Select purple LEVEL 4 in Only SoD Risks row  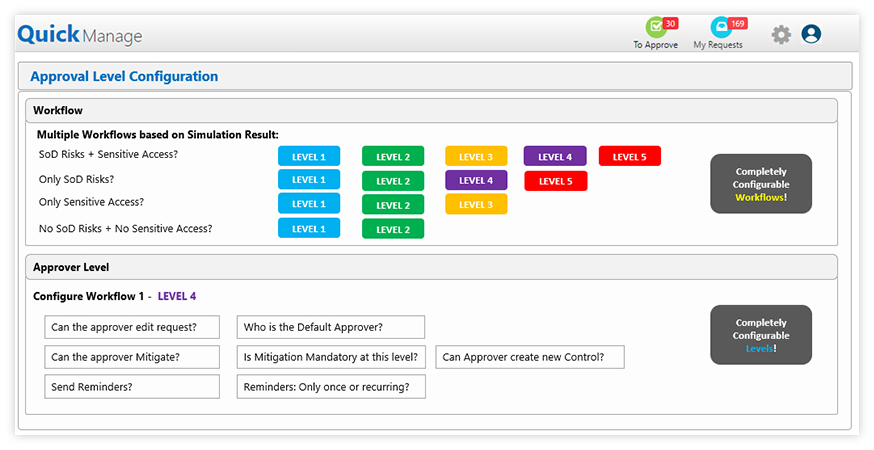[476, 180]
